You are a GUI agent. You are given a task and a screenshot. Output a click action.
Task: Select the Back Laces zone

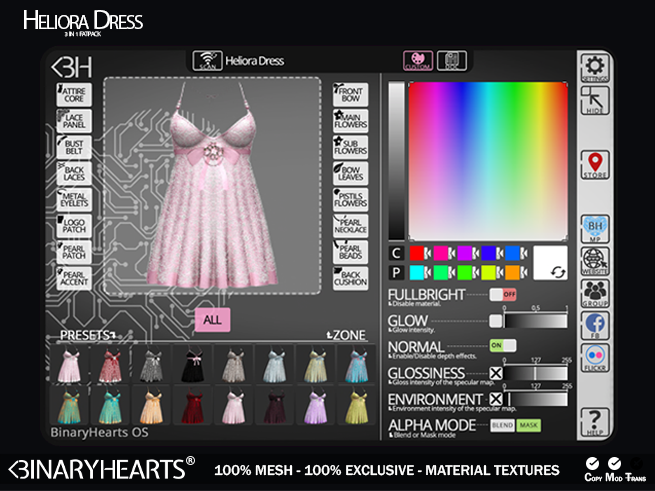point(74,174)
